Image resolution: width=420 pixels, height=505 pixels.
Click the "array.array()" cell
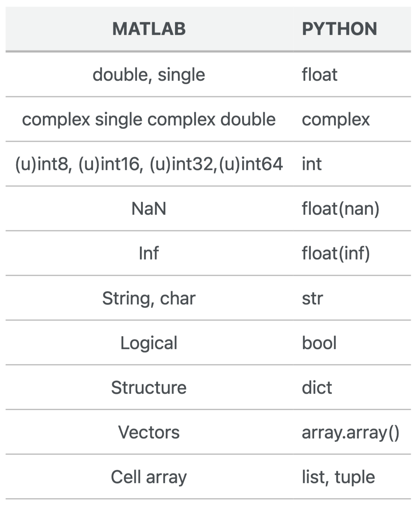pyautogui.click(x=350, y=432)
